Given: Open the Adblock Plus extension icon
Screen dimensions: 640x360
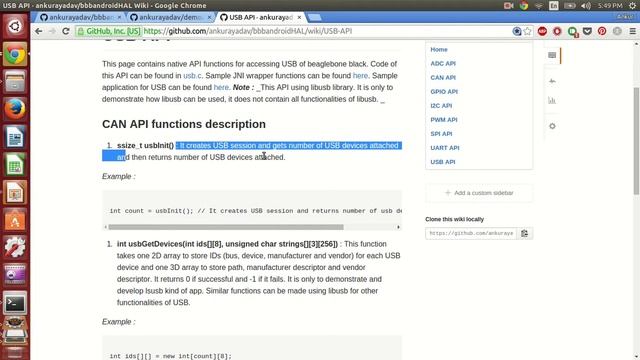Looking at the screenshot, I should (542, 31).
